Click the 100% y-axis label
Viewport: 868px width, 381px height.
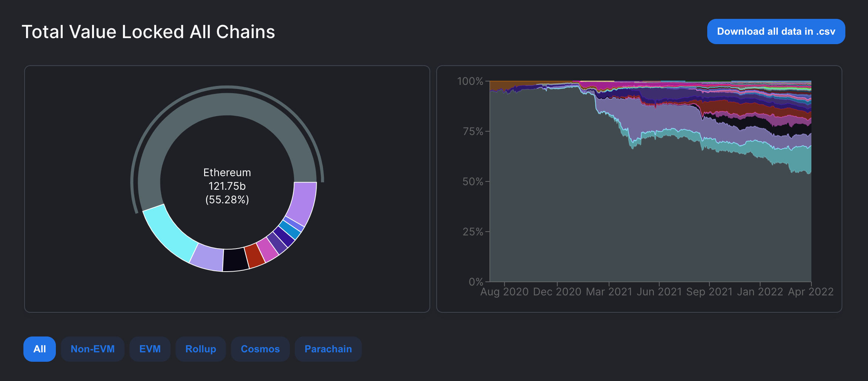pos(470,81)
